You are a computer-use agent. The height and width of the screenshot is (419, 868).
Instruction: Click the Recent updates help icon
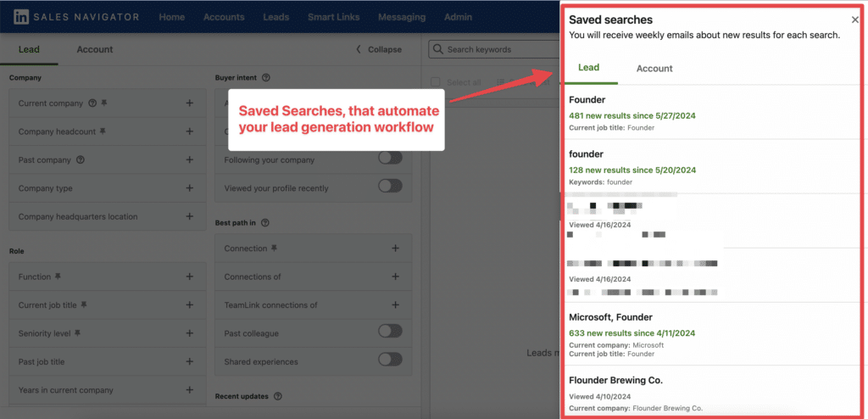click(278, 396)
